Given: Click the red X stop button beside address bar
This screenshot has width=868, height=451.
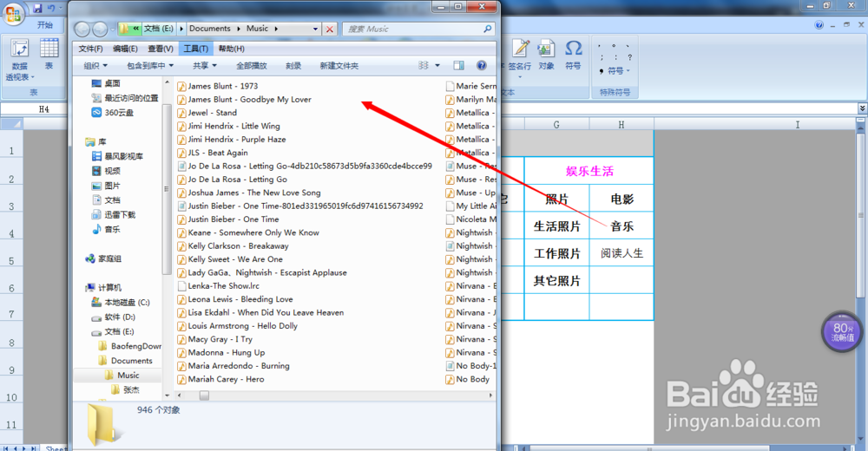Looking at the screenshot, I should click(329, 29).
